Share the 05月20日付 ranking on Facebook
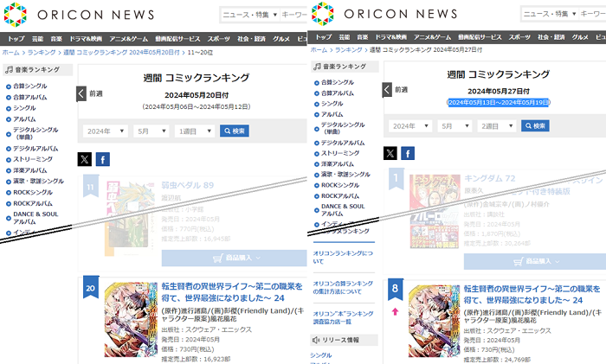606x364 pixels. coord(103,159)
